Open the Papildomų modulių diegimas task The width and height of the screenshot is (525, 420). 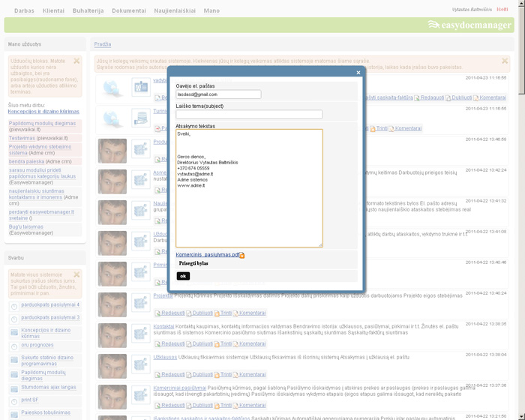click(42, 124)
